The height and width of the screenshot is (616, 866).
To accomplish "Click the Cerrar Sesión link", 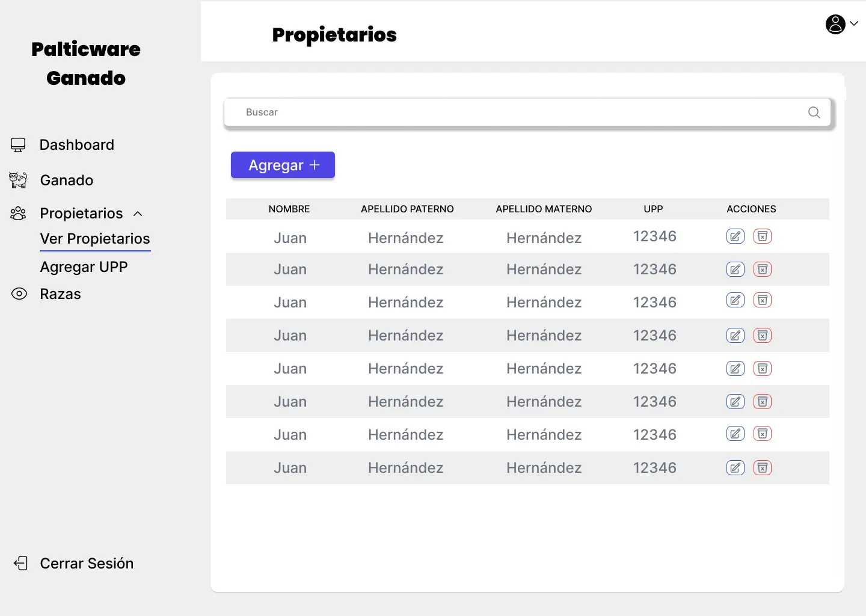I will 87,563.
